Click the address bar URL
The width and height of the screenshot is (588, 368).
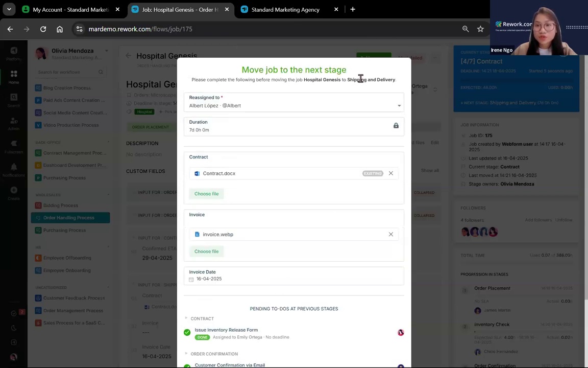pyautogui.click(x=140, y=29)
